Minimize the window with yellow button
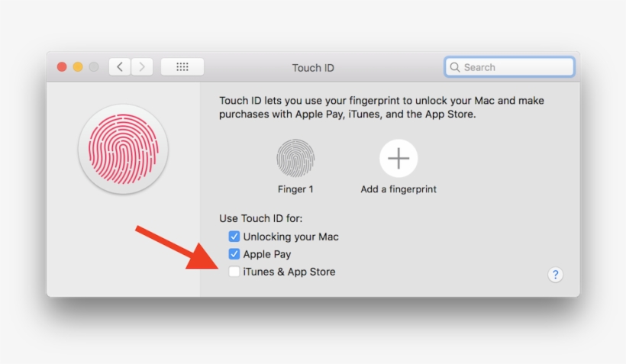The image size is (626, 364). point(78,67)
